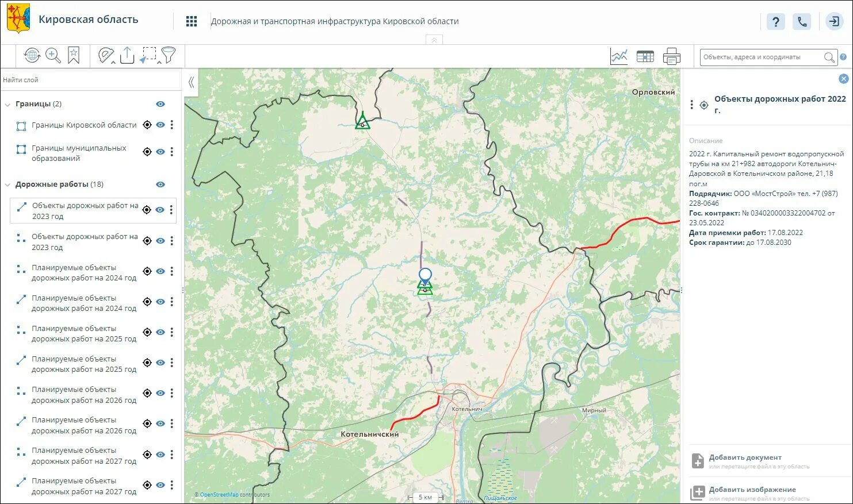Viewport: 853px width, 504px height.
Task: Collapse the Границы layer group
Action: [x=7, y=104]
